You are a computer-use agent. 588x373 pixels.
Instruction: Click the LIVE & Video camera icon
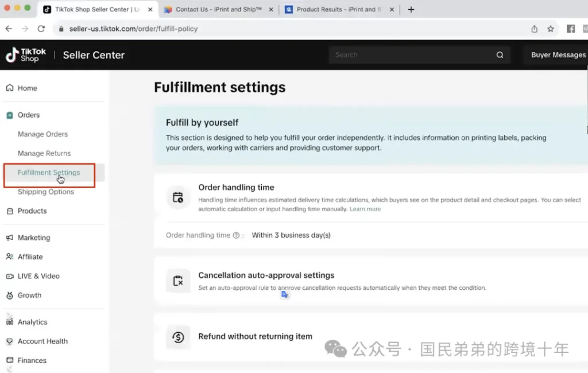[x=9, y=276]
